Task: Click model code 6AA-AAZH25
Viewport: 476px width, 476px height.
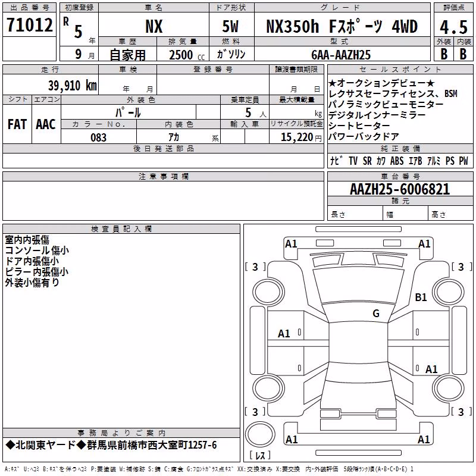Action: point(341,55)
